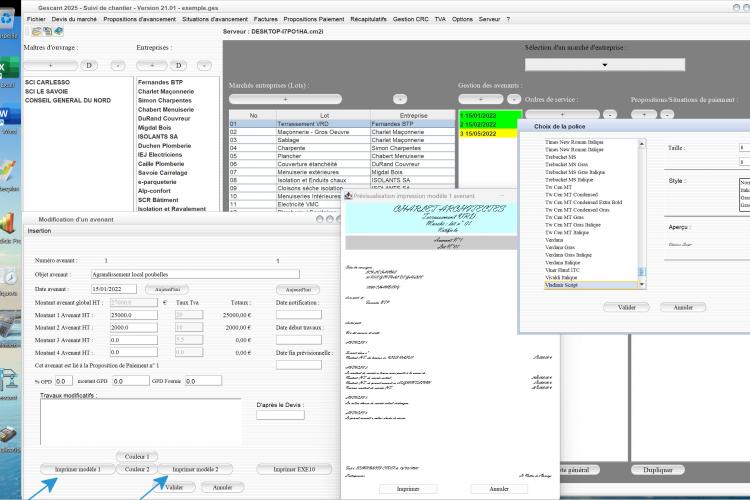Remove an avenant with the minus button

pos(514,99)
